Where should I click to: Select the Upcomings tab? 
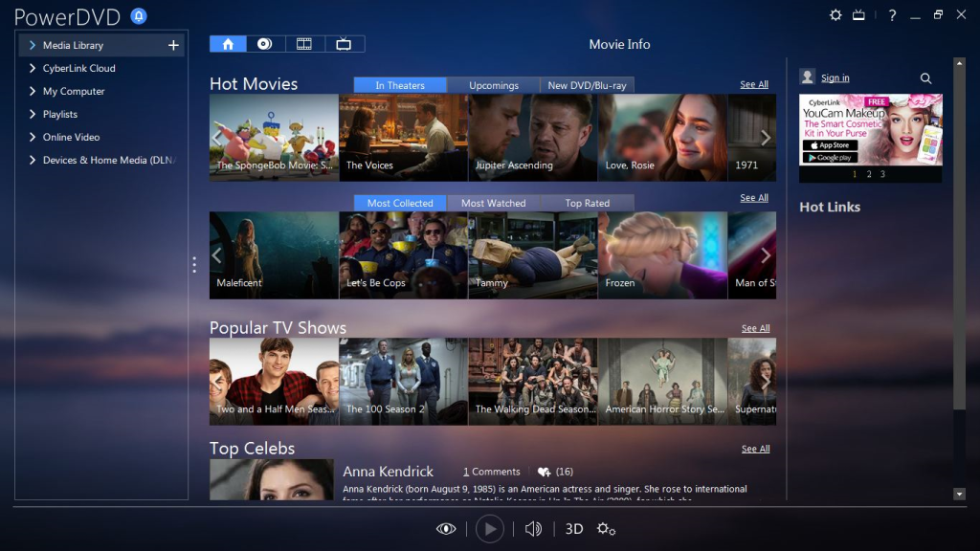point(494,85)
